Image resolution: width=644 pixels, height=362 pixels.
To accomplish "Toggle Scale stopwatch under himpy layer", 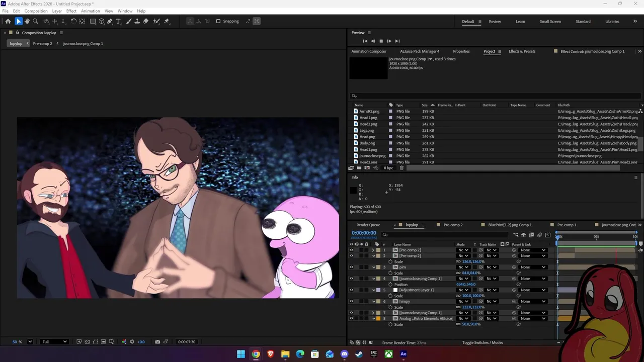I will pyautogui.click(x=390, y=307).
